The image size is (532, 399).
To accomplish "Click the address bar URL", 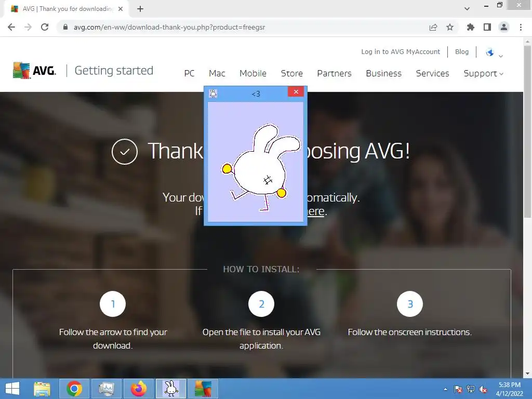I will tap(169, 27).
